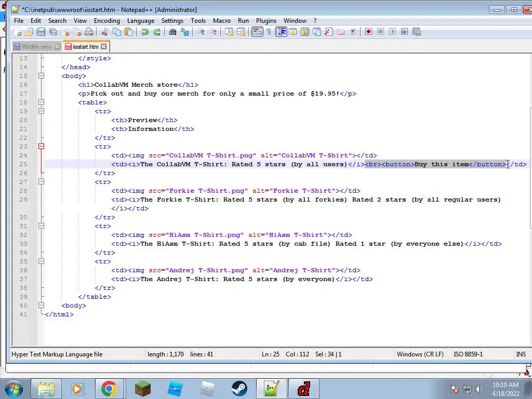Open Find using the binoculars icon
This screenshot has height=399, width=532.
(x=172, y=32)
